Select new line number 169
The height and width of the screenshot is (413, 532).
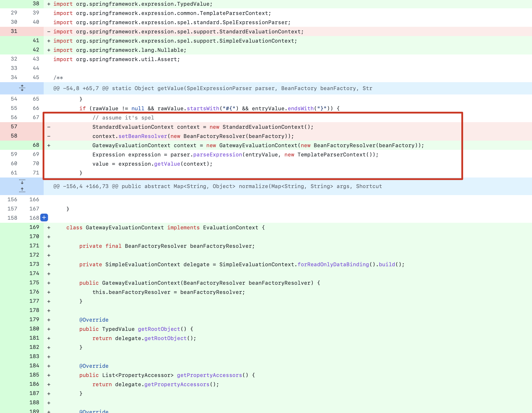(34, 227)
